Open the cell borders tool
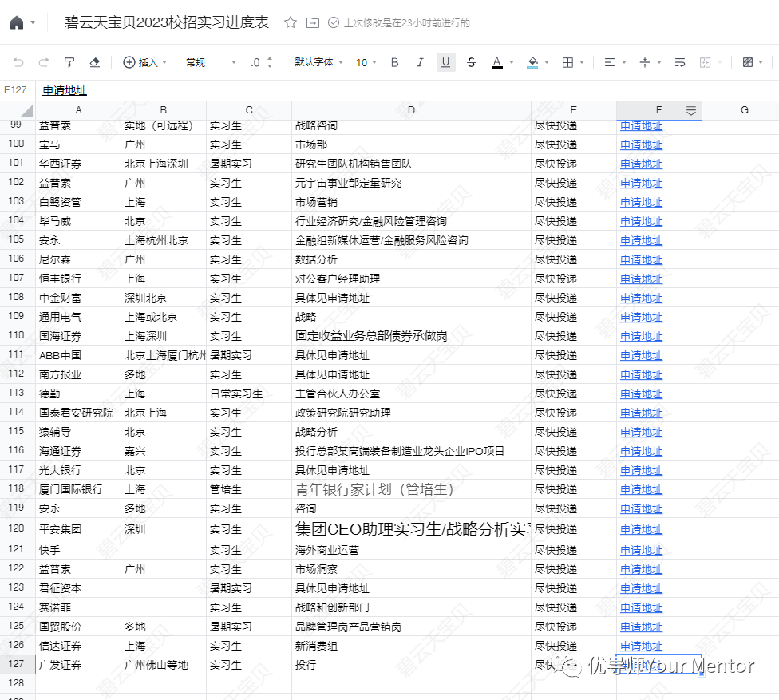The width and height of the screenshot is (779, 700). point(567,62)
